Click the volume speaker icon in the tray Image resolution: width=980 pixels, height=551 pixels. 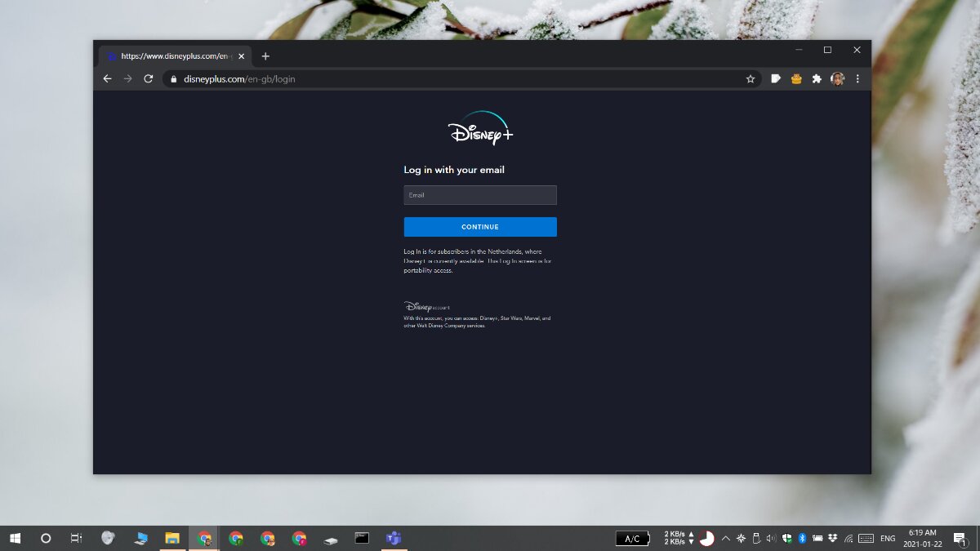770,539
